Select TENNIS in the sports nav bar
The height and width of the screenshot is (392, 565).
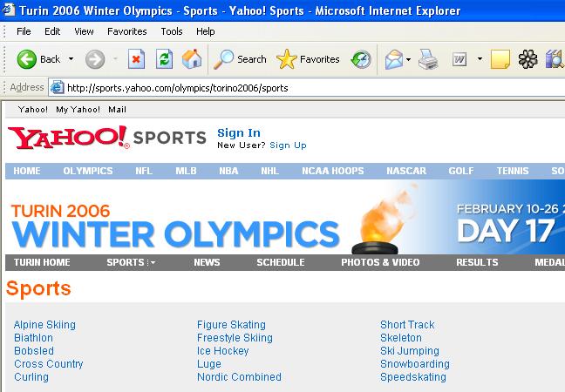coord(513,171)
